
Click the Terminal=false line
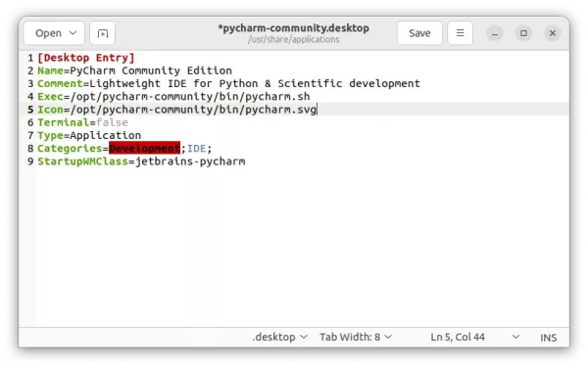coord(82,122)
